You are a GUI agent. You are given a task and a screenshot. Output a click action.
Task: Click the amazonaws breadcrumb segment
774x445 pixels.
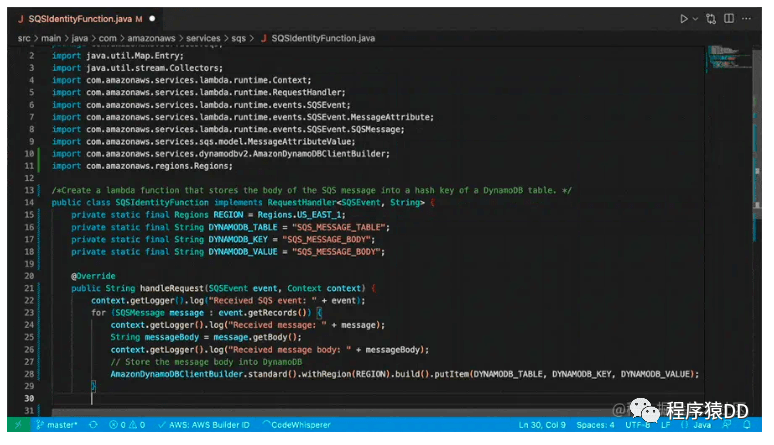[151, 38]
